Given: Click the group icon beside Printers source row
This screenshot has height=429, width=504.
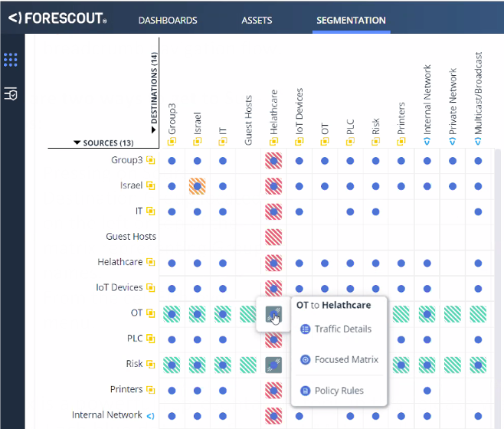Looking at the screenshot, I should coord(150,389).
